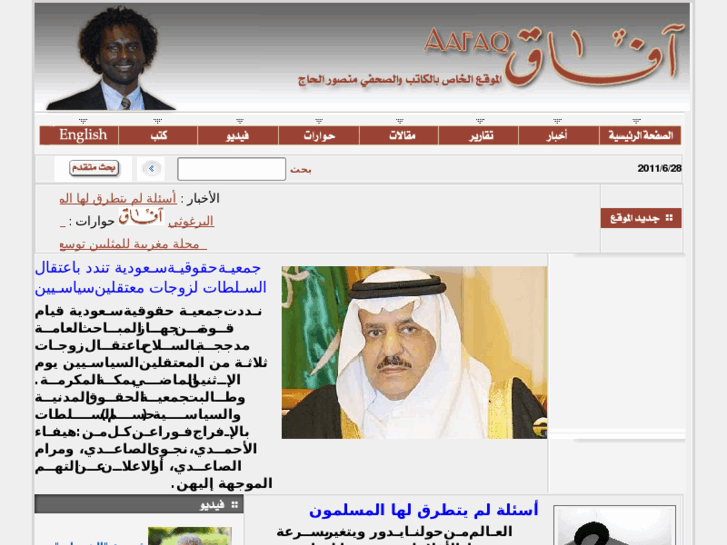The image size is (727, 545).
Task: Open news ticker link أسئلة لم يتطرق لها
Action: [x=118, y=199]
